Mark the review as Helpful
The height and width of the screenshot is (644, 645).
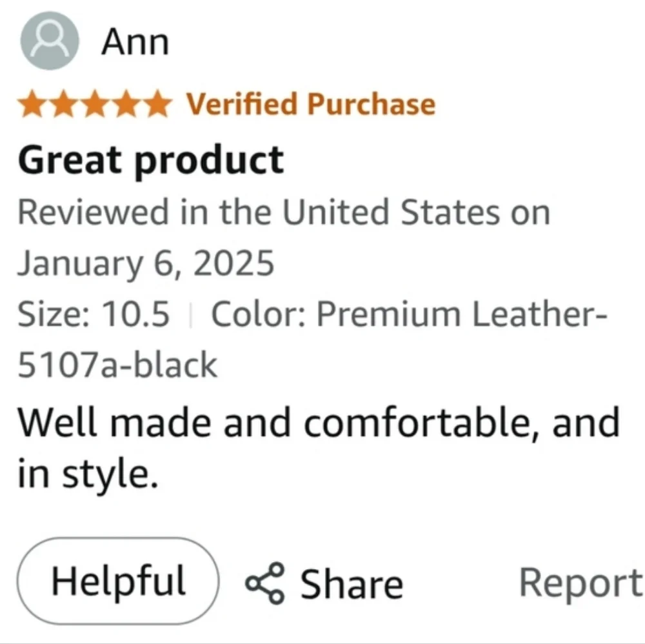point(118,580)
